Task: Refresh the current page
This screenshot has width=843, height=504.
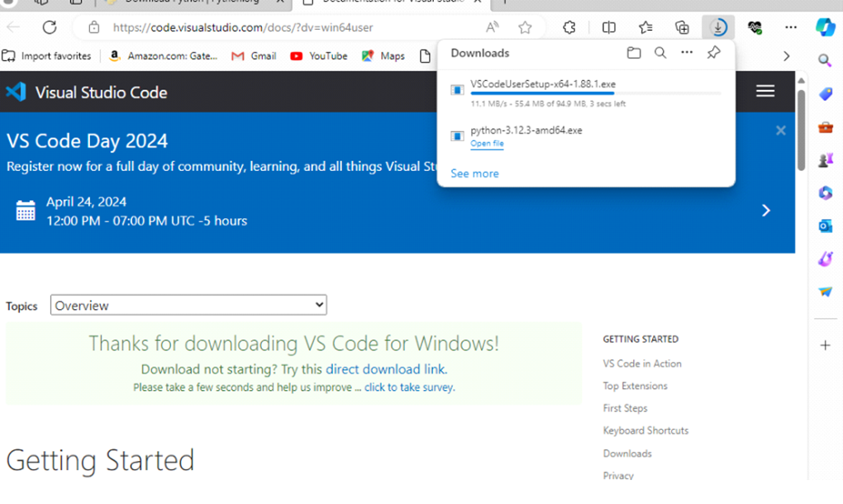Action: 50,27
